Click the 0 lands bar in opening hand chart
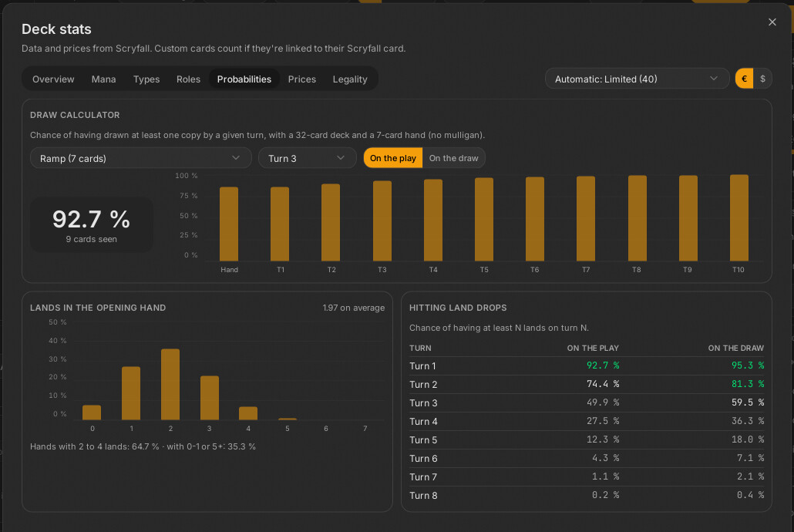Screen dimensions: 794x532 (x=92, y=412)
